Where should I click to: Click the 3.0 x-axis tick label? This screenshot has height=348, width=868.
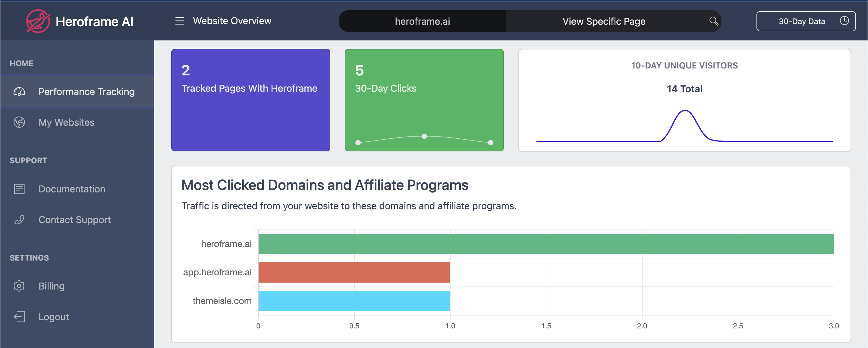click(834, 326)
